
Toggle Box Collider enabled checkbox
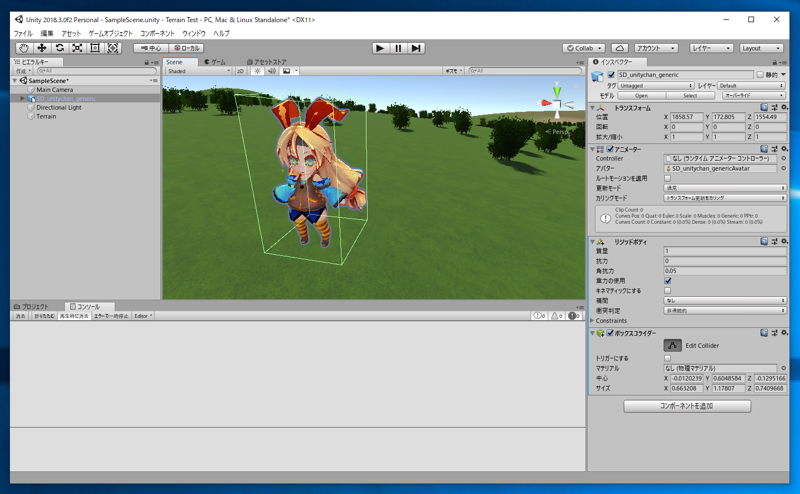point(610,333)
